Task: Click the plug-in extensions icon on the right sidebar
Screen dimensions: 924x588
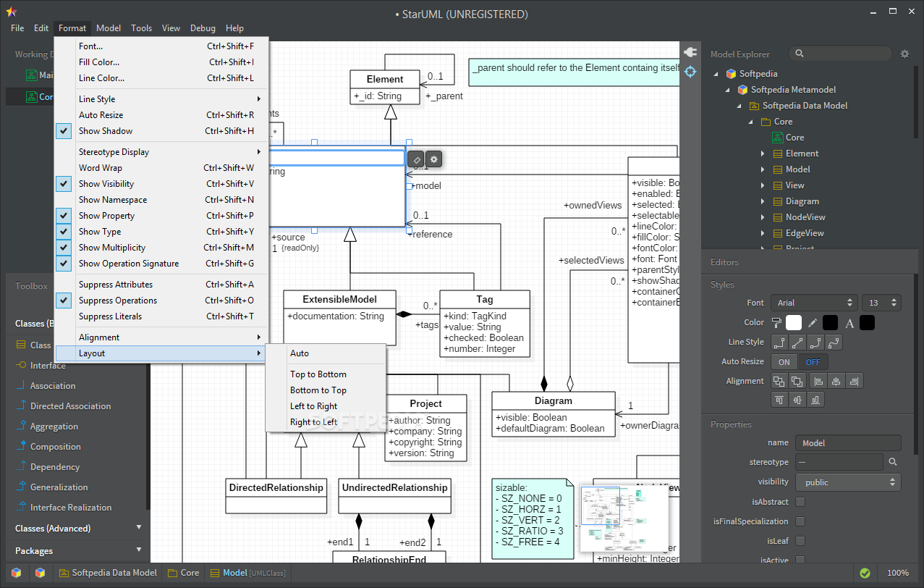Action: [690, 52]
